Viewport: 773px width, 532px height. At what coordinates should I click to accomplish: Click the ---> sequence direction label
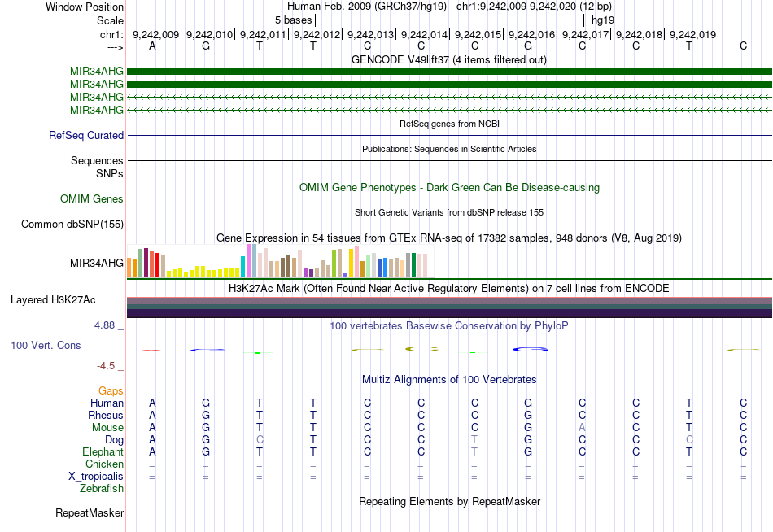click(x=116, y=47)
